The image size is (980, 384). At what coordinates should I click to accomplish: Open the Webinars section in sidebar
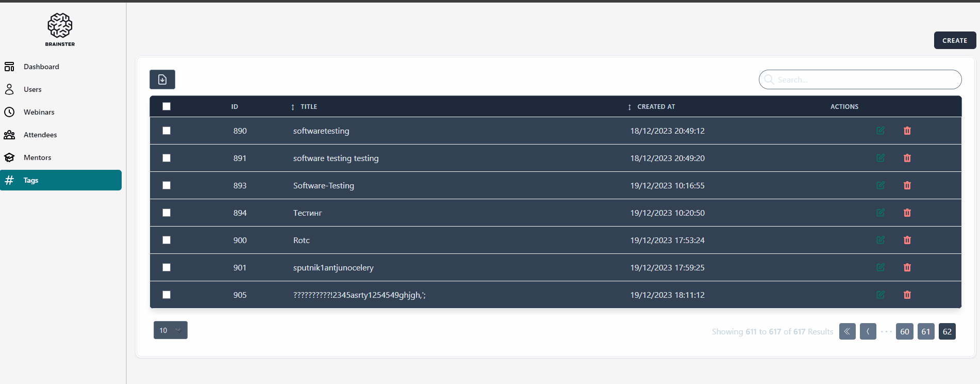[39, 112]
